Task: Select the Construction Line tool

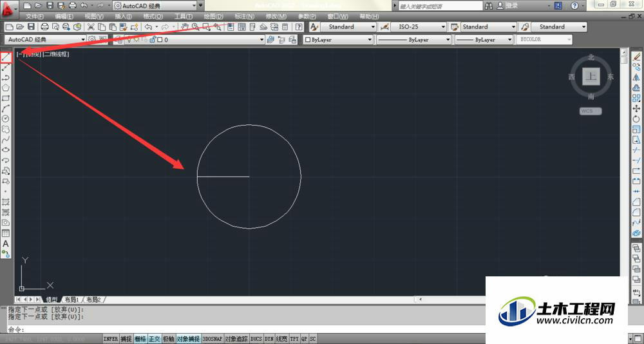Action: 6,68
